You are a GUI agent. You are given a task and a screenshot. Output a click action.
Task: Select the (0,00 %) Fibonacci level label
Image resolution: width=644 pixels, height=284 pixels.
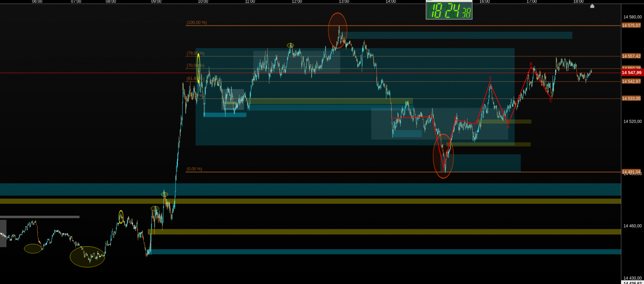tap(194, 169)
